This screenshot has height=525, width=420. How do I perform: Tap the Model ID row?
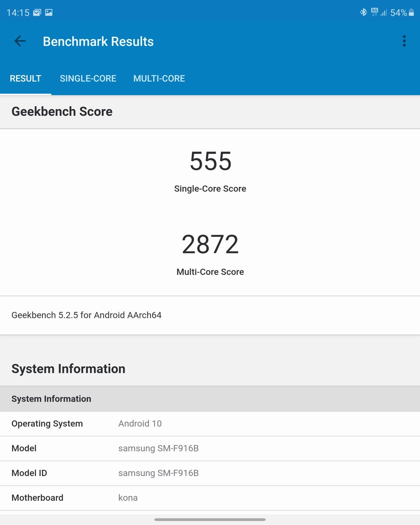210,473
